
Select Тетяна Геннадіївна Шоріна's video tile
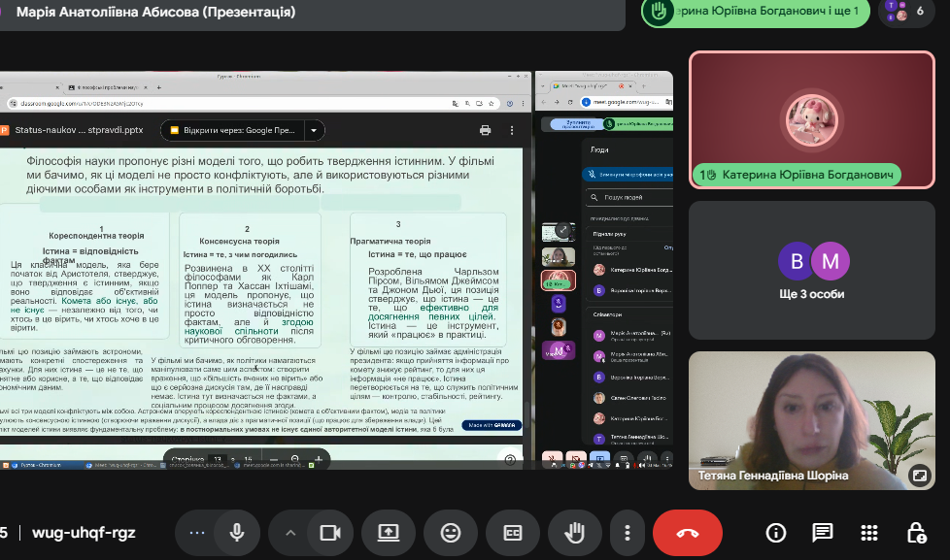[x=811, y=419]
